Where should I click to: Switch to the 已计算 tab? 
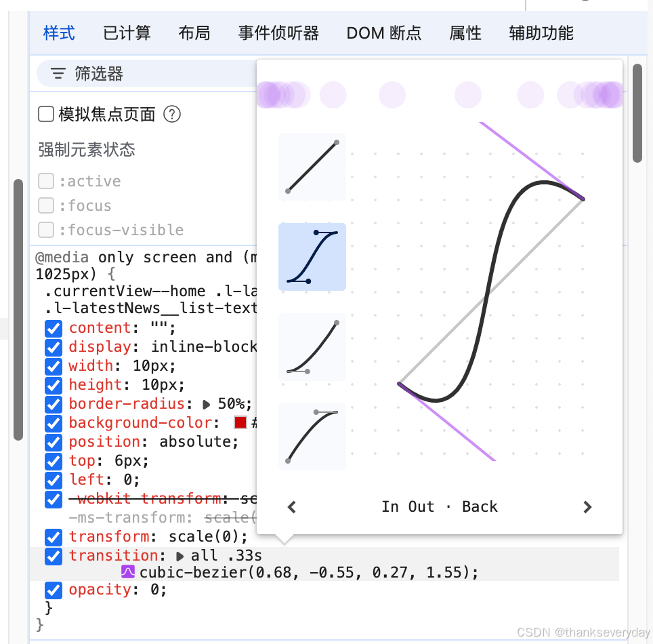[x=127, y=33]
